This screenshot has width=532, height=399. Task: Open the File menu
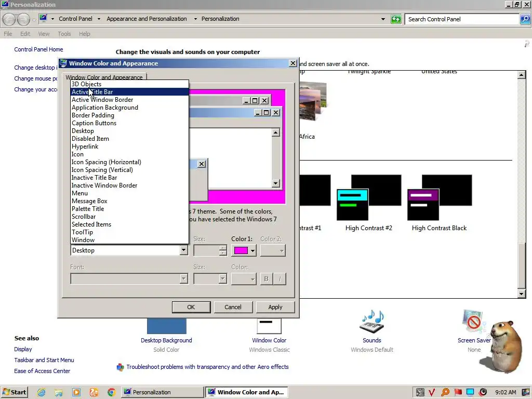click(8, 34)
